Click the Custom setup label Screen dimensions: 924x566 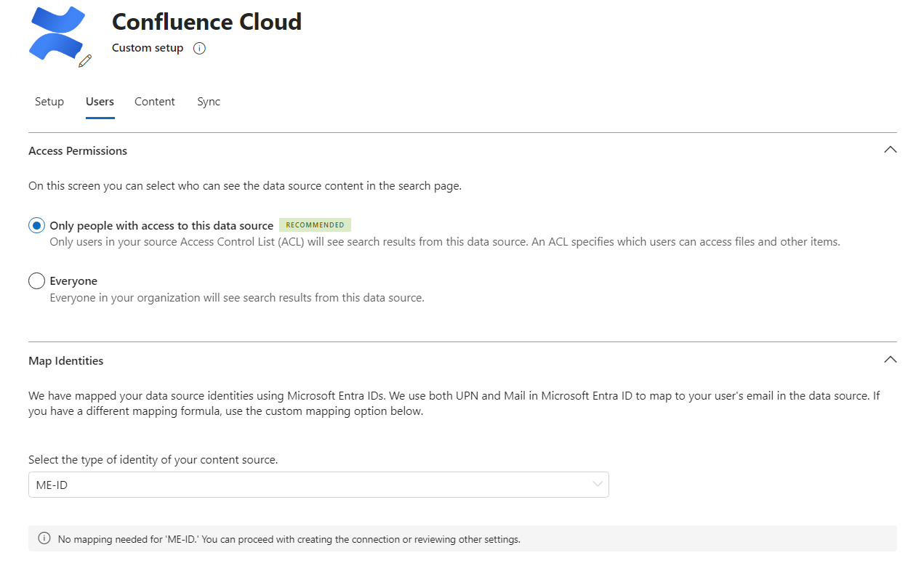pos(148,48)
